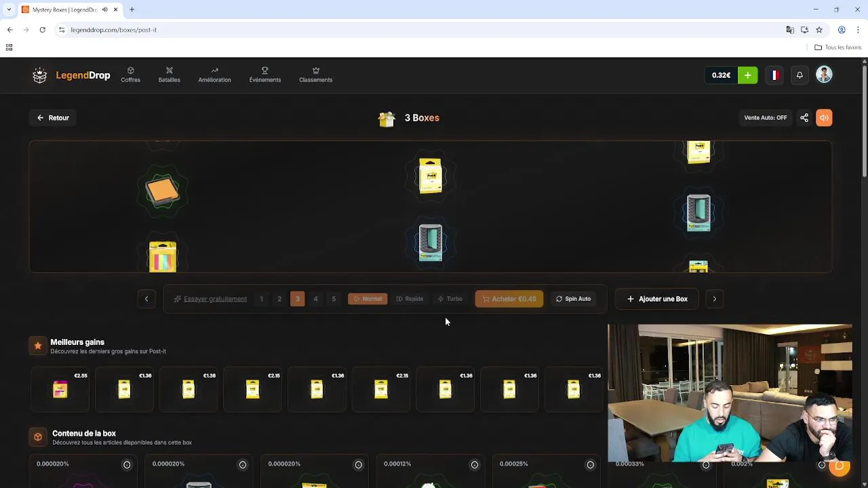Open the live chat bubble

(x=840, y=466)
